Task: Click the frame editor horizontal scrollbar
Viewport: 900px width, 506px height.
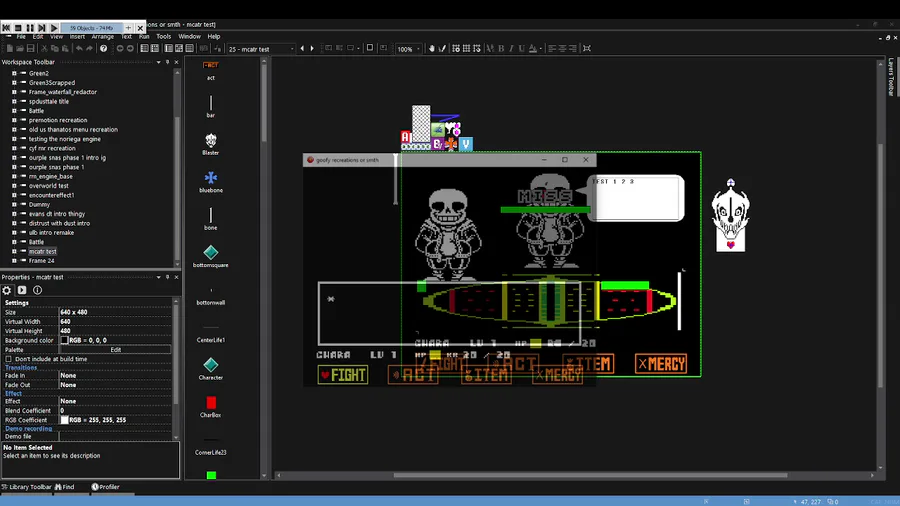Action: 590,475
